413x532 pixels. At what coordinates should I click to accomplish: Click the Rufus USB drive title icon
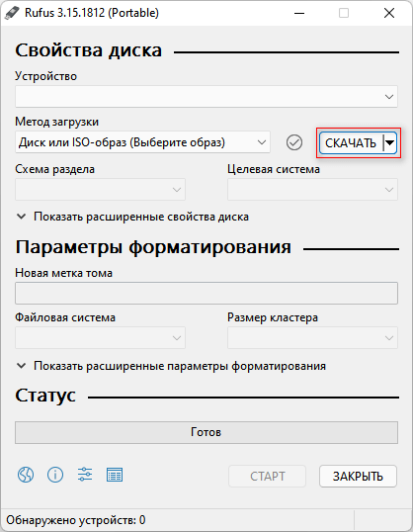pos(12,13)
